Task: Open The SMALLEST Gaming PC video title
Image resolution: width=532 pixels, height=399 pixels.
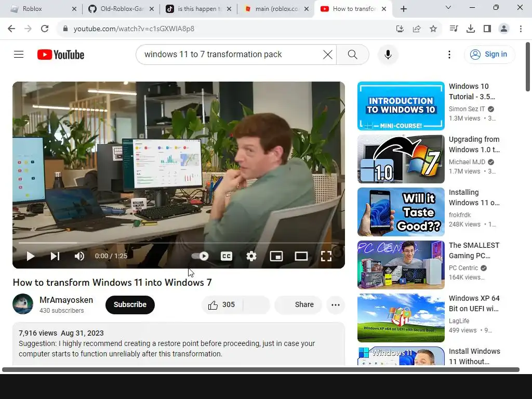Action: 474,250
